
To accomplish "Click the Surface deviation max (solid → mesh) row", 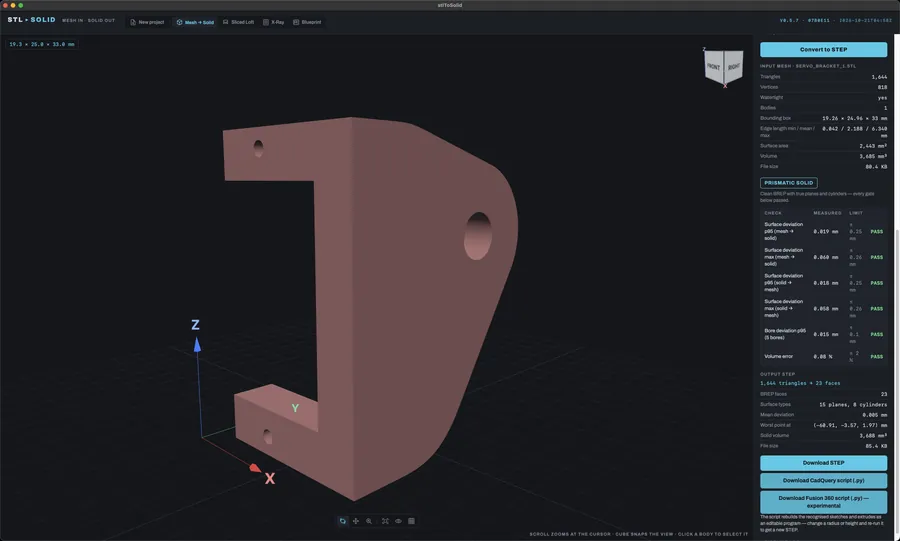I will (823, 308).
